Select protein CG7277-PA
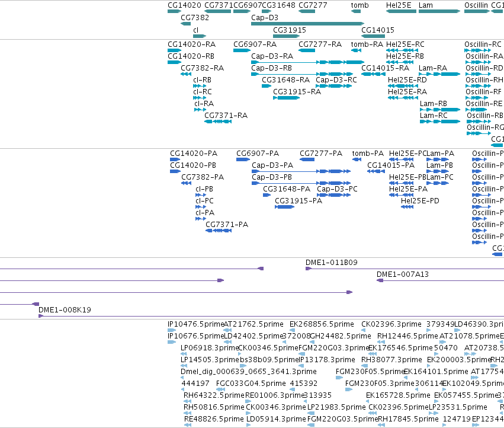The width and height of the screenshot is (504, 428). (x=307, y=159)
